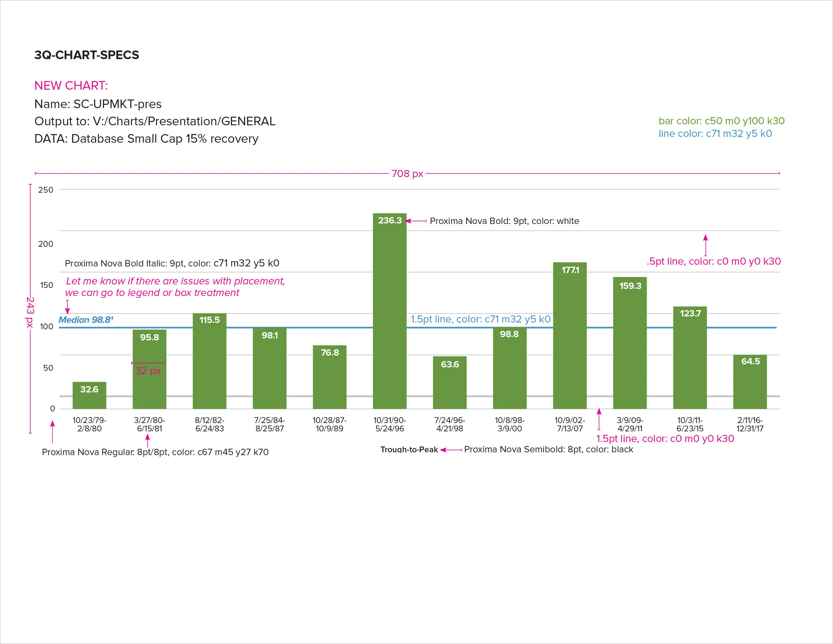833x644 pixels.
Task: Select the blue Median 98.8 label
Action: tap(86, 320)
